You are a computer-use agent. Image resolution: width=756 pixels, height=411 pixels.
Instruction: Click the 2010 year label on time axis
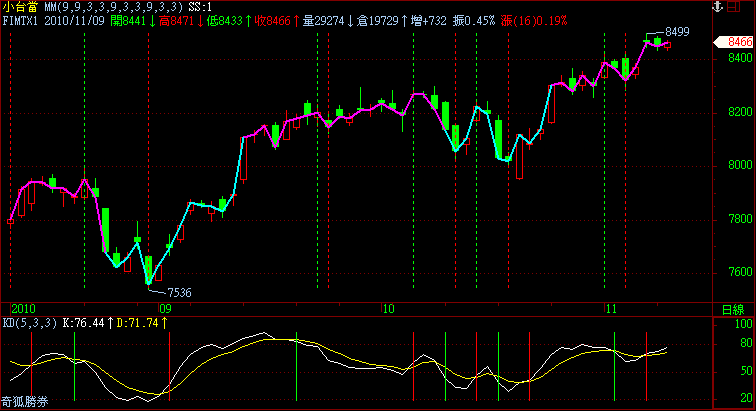[x=22, y=309]
